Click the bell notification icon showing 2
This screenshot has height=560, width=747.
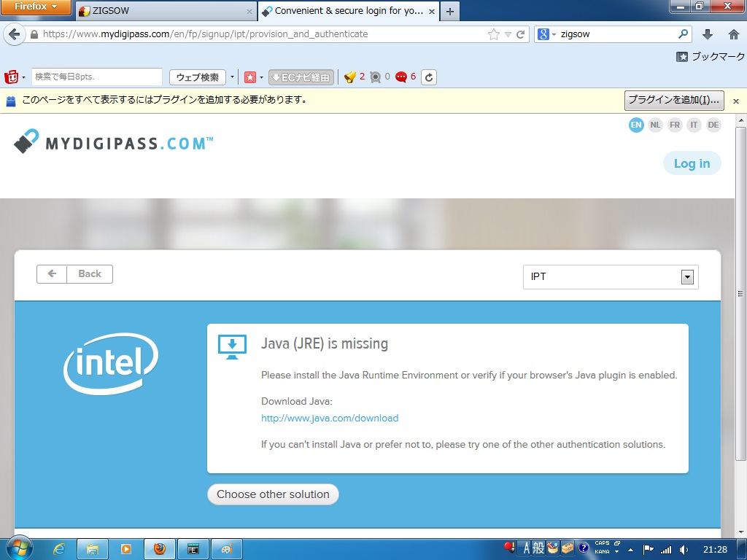tap(350, 77)
